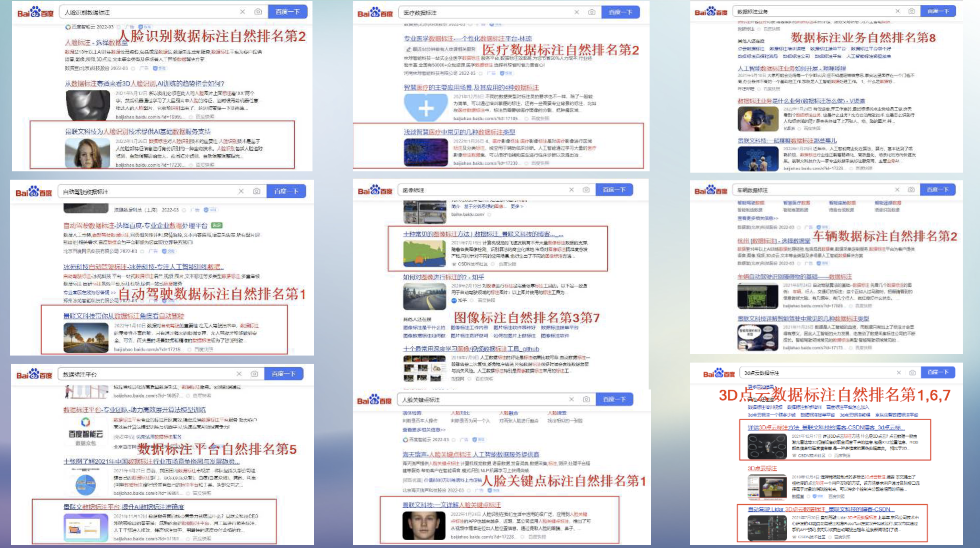Viewport: 980px width, 548px height.
Task: Click camera icon in 3d点云数据标注 search bar
Action: tap(912, 372)
